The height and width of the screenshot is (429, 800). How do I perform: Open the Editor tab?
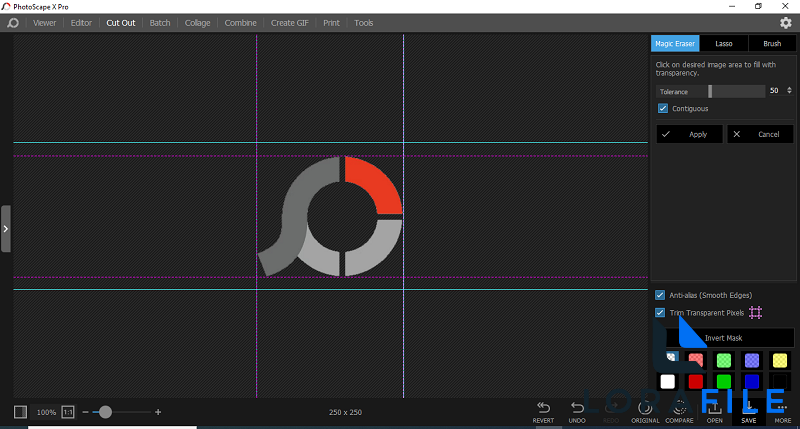point(81,23)
